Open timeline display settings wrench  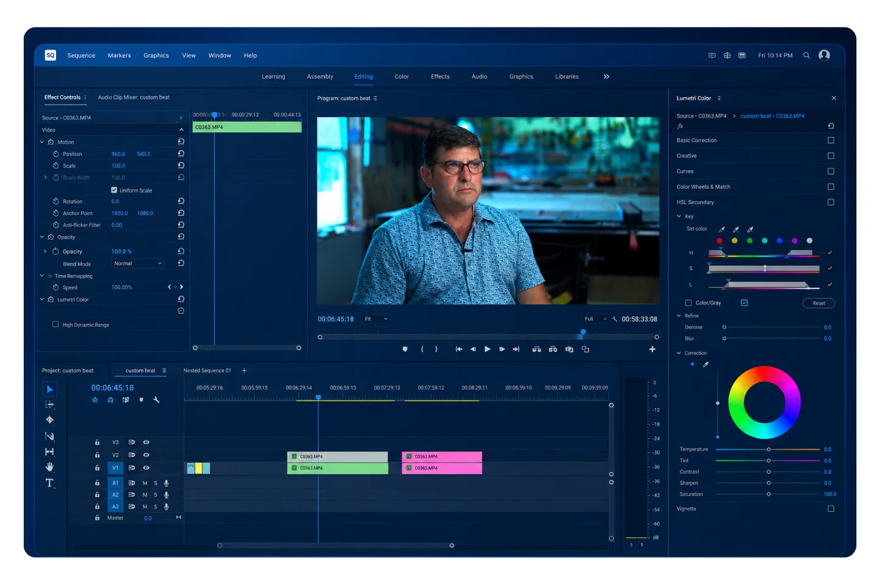[x=156, y=400]
